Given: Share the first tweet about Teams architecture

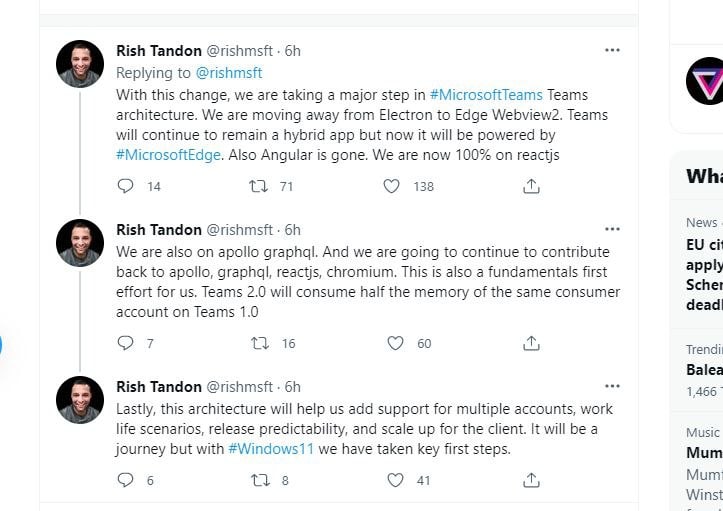Looking at the screenshot, I should 531,186.
